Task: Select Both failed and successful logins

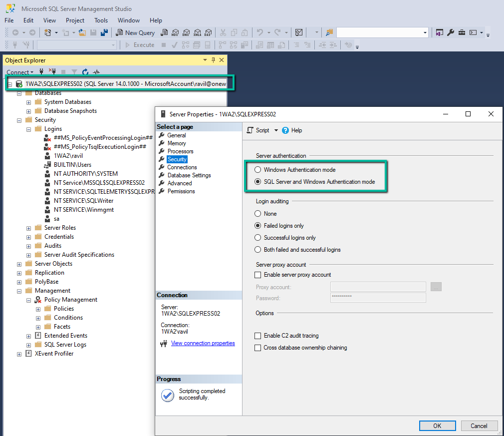Action: [x=258, y=250]
